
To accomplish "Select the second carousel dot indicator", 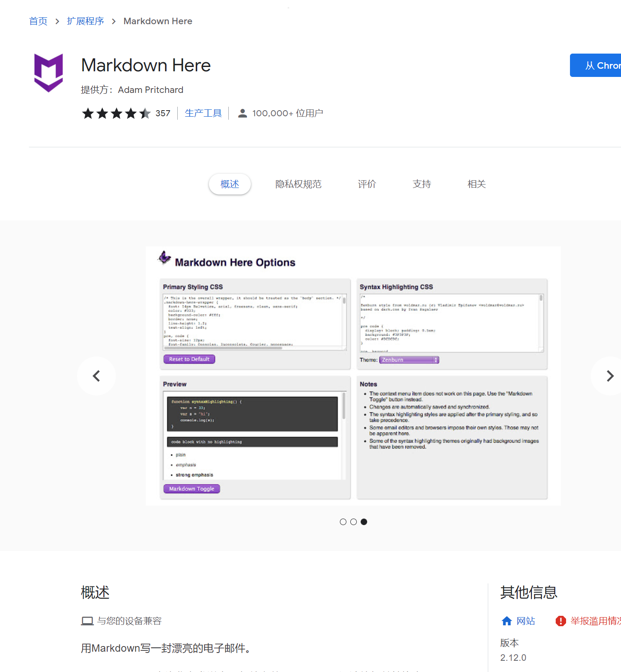I will click(x=353, y=522).
